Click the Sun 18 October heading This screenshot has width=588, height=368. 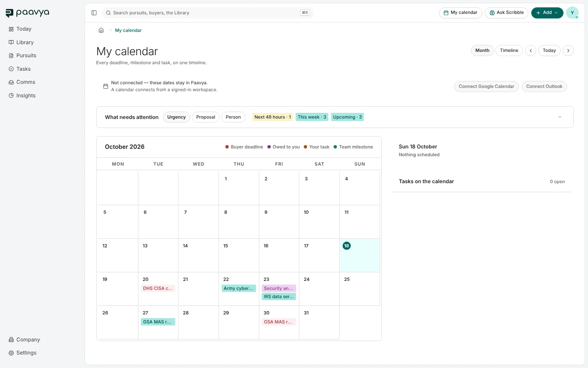point(418,147)
